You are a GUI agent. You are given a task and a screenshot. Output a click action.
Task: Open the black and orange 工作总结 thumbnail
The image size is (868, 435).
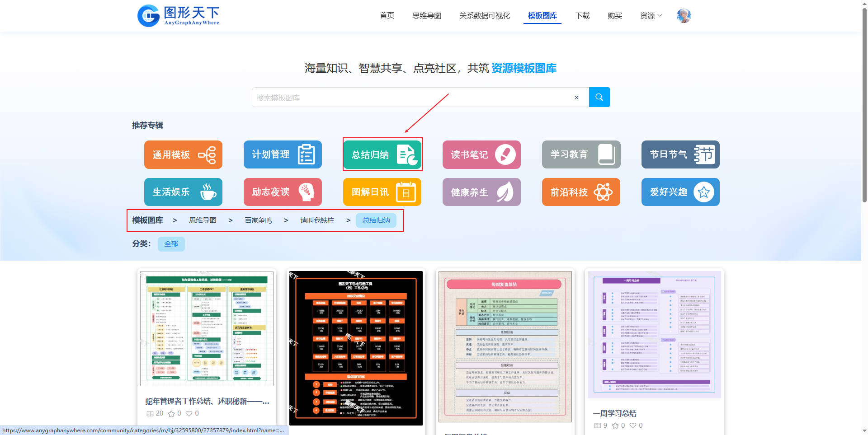(356, 348)
